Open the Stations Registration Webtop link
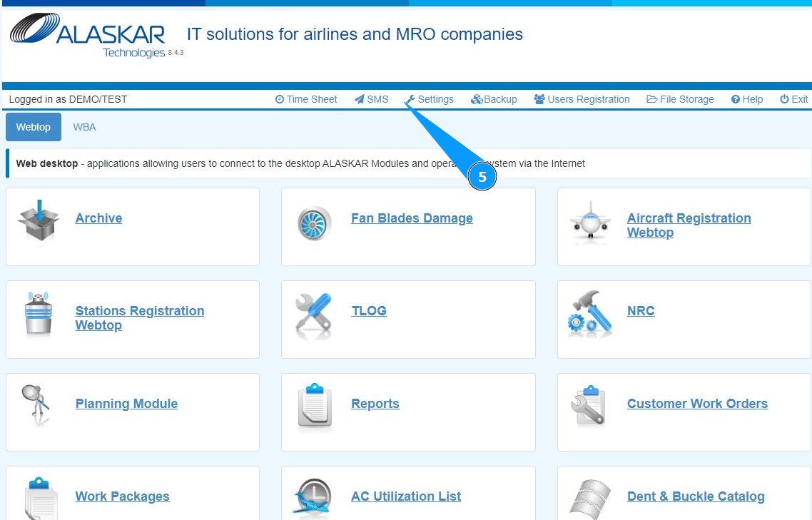This screenshot has height=520, width=812. (140, 318)
